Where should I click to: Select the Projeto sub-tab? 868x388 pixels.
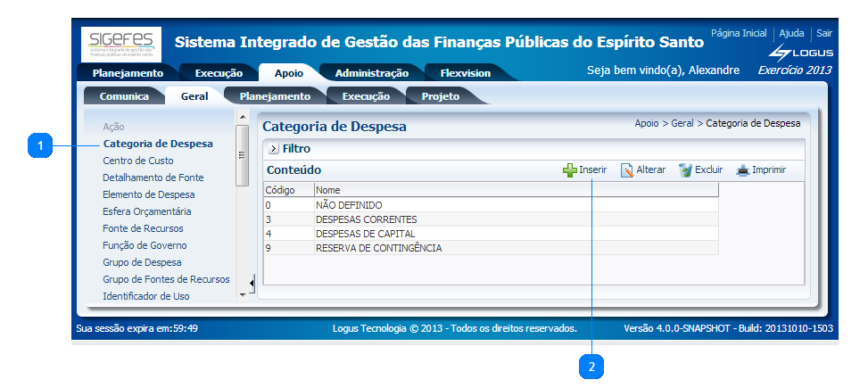[440, 96]
